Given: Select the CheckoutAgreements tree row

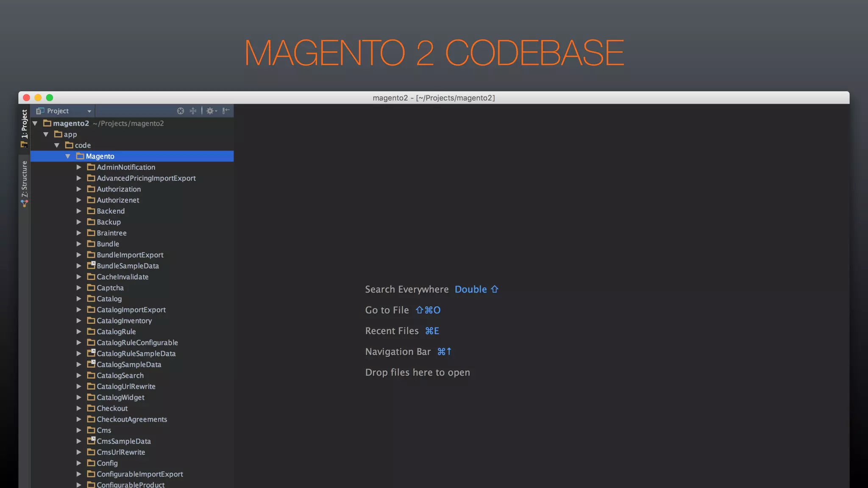Looking at the screenshot, I should (x=132, y=419).
